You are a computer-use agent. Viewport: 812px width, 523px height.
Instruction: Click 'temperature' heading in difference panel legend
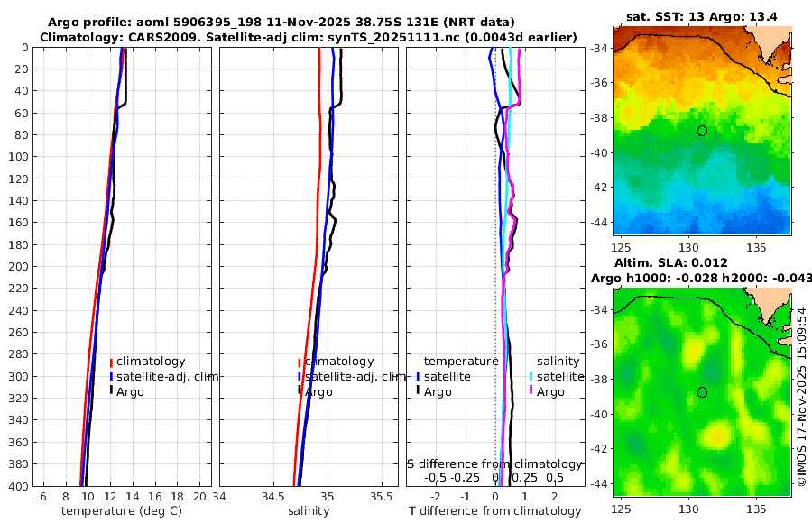click(461, 362)
